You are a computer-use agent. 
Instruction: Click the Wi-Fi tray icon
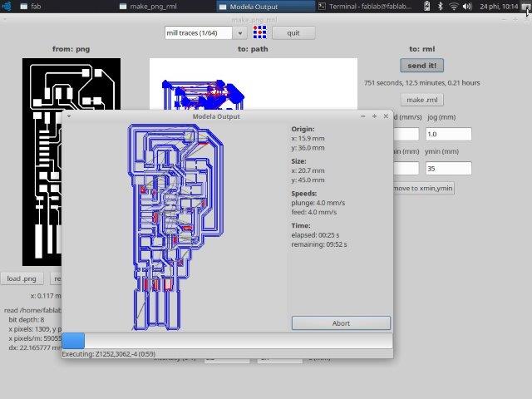pyautogui.click(x=453, y=6)
